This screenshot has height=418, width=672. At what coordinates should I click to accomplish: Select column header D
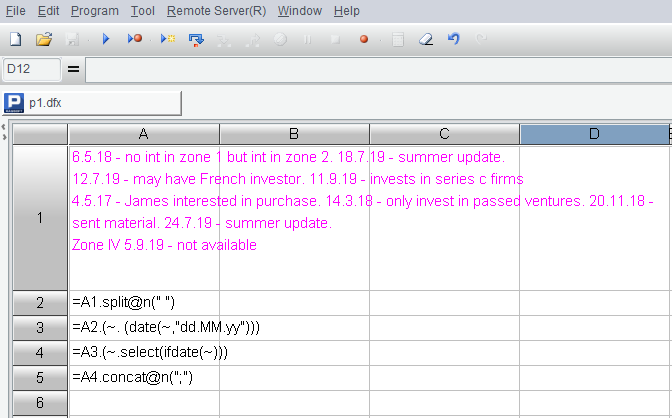click(x=593, y=134)
